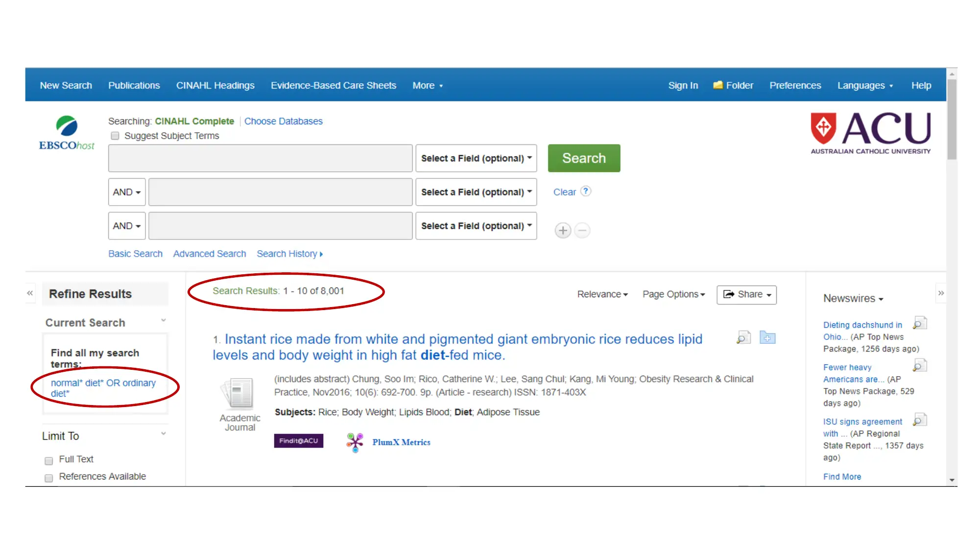980x551 pixels.
Task: Preview the ISU signs agreement newswire item
Action: point(920,420)
